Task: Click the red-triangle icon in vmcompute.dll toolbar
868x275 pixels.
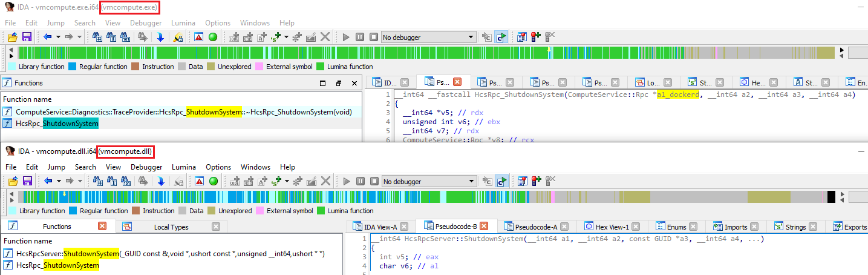Action: tap(198, 181)
